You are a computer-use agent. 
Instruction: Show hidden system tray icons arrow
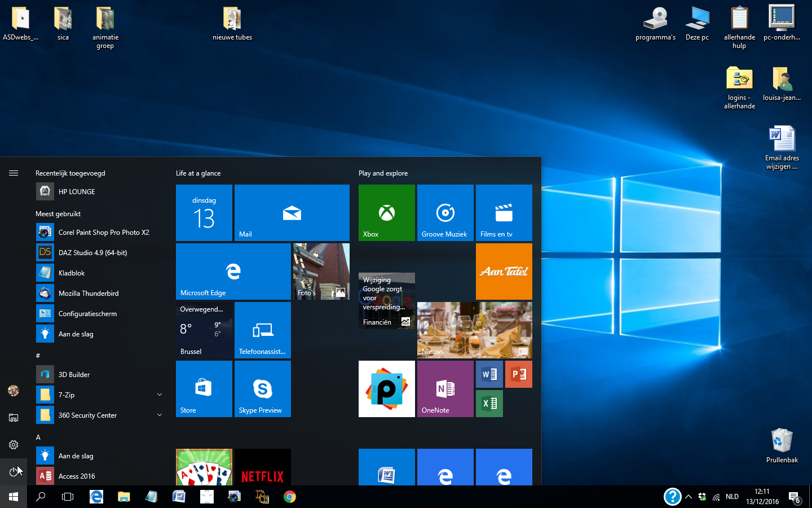tap(689, 497)
